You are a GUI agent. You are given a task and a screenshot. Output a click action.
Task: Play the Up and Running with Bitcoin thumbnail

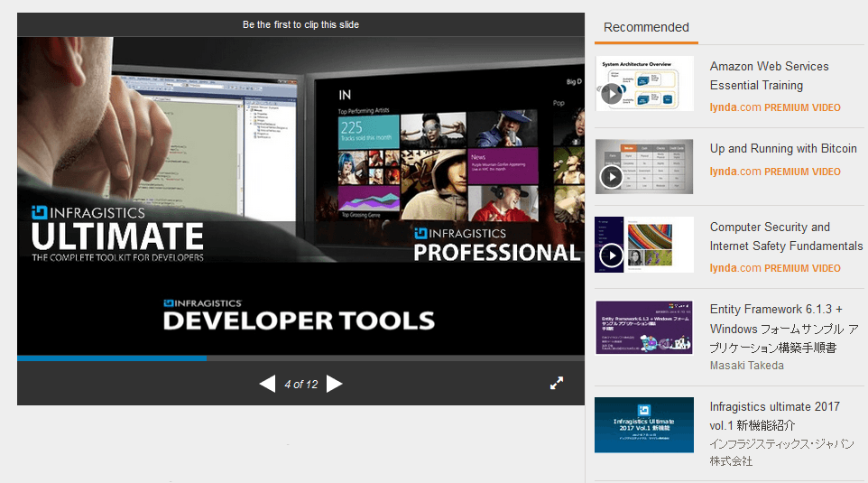(644, 166)
